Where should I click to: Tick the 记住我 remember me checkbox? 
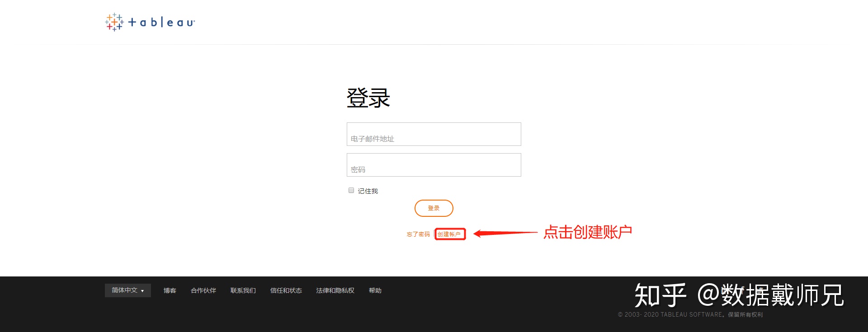(x=351, y=190)
